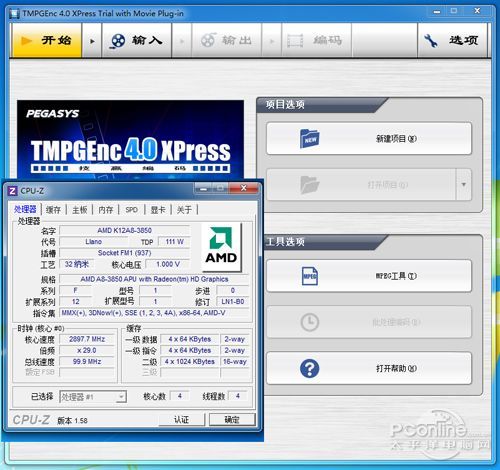Image resolution: width=500 pixels, height=470 pixels.
Task: Click the 打开项目 (Open Project) button
Action: tap(361, 184)
